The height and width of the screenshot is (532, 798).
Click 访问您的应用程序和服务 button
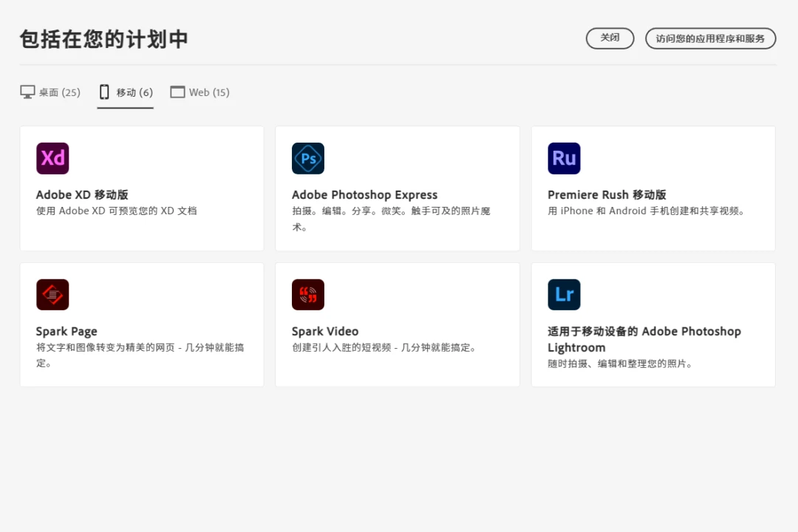[711, 38]
